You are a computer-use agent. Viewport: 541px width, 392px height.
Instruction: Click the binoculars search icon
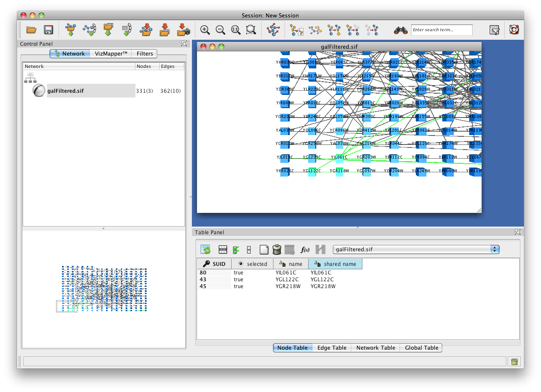400,30
